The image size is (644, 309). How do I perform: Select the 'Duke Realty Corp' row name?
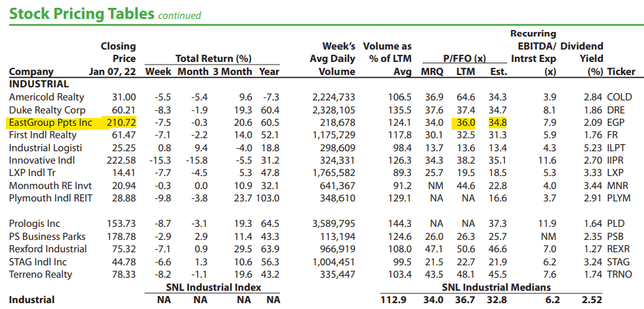click(x=47, y=110)
